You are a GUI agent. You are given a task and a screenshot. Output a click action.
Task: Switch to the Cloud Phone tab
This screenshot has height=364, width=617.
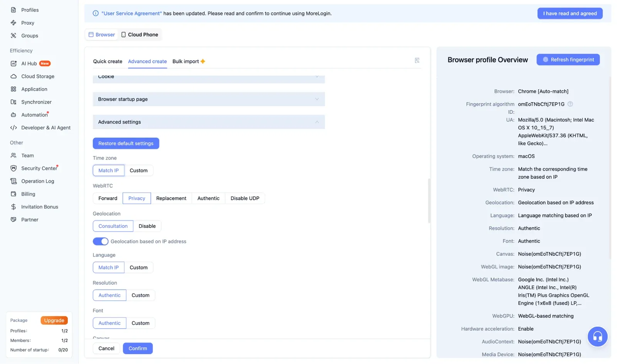tap(140, 35)
